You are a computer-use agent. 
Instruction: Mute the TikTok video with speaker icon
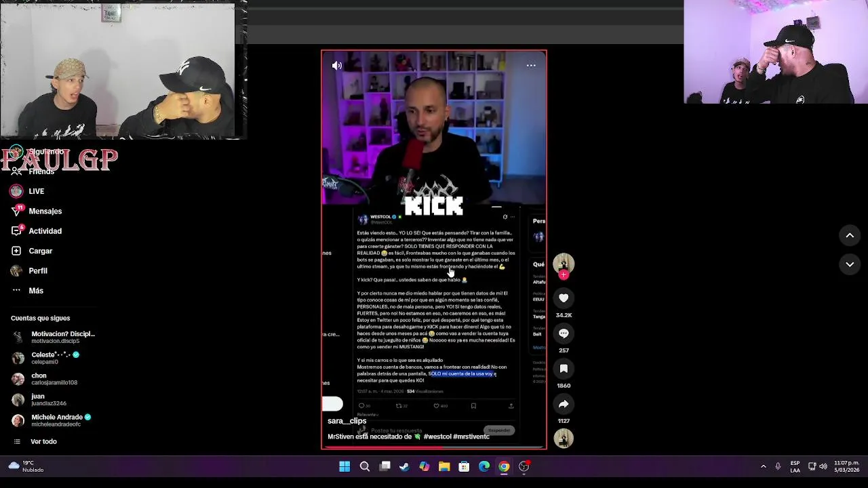pos(336,66)
